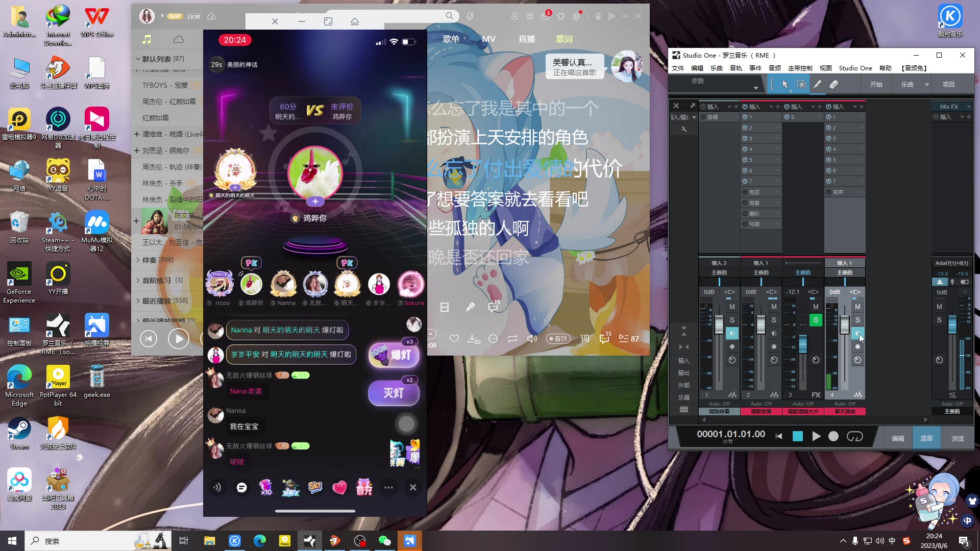The height and width of the screenshot is (551, 980).
Task: Select the Eraser tool in Studio One
Action: tap(834, 84)
